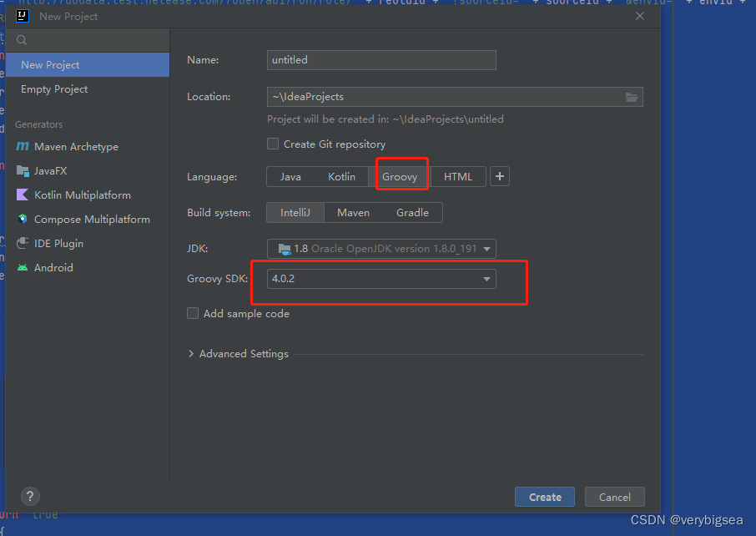Open the Android generator entry
This screenshot has height=536, width=756.
pyautogui.click(x=88, y=267)
